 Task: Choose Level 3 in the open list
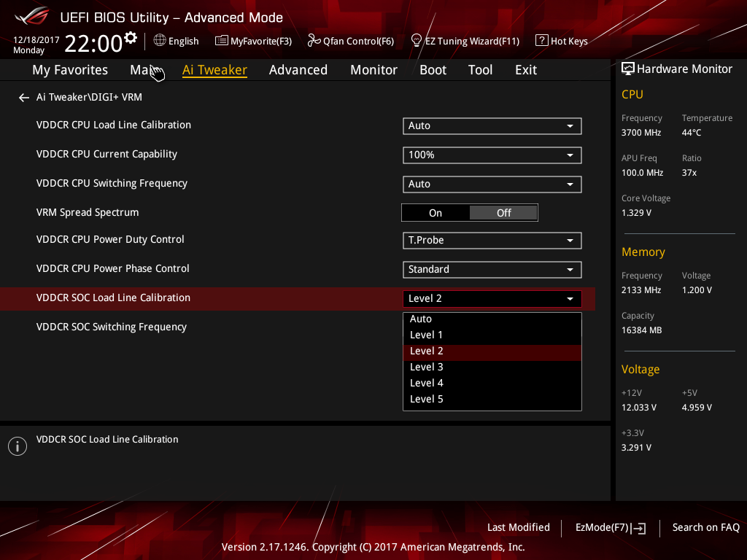(x=492, y=367)
